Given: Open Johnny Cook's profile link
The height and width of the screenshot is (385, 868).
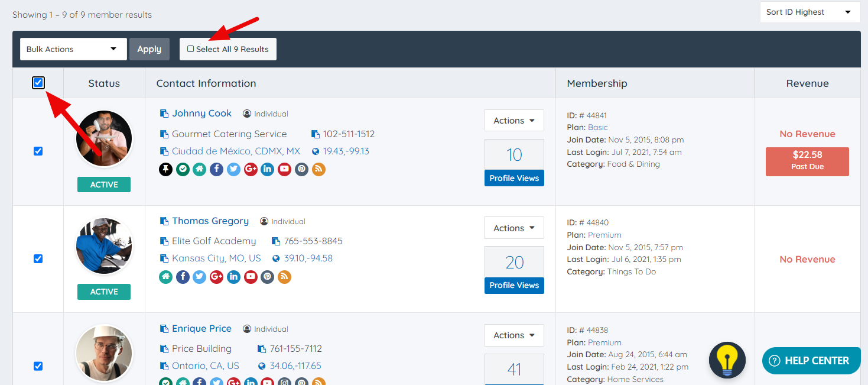Looking at the screenshot, I should (x=202, y=113).
